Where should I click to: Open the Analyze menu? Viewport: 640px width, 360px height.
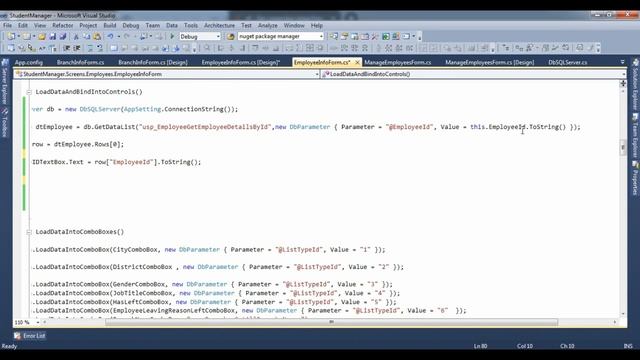[x=268, y=25]
